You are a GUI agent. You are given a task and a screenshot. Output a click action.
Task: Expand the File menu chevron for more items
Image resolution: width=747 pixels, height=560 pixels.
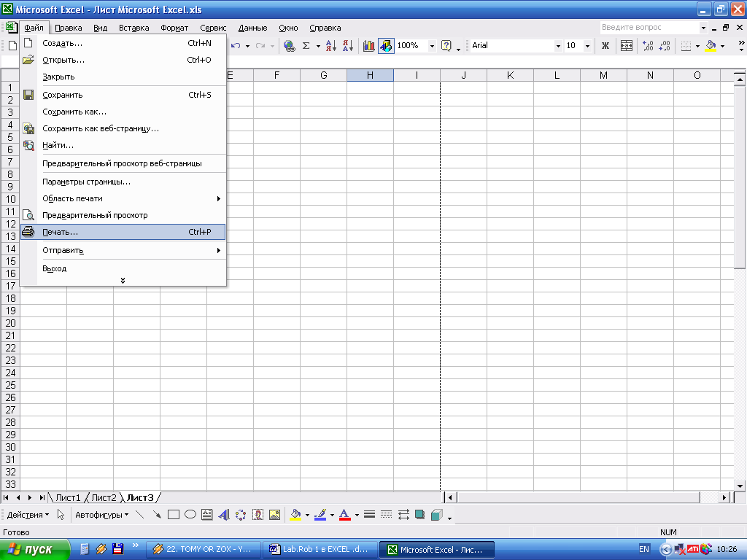point(123,281)
